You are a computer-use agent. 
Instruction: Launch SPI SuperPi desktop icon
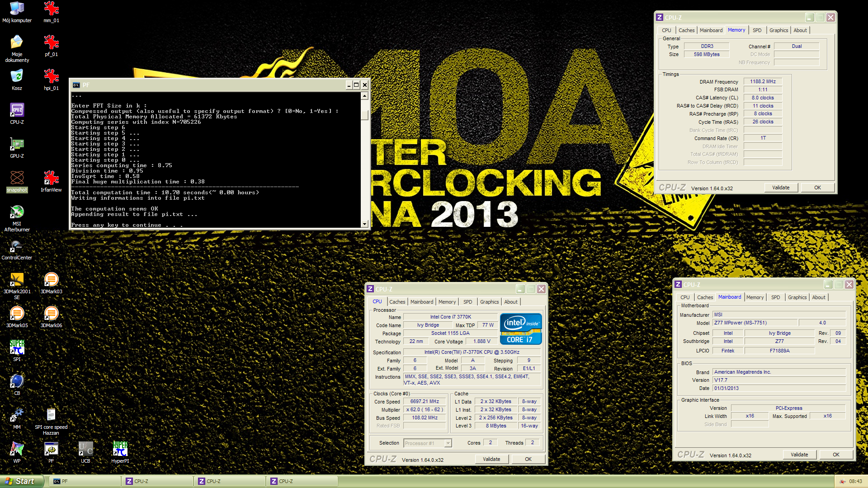(x=17, y=351)
